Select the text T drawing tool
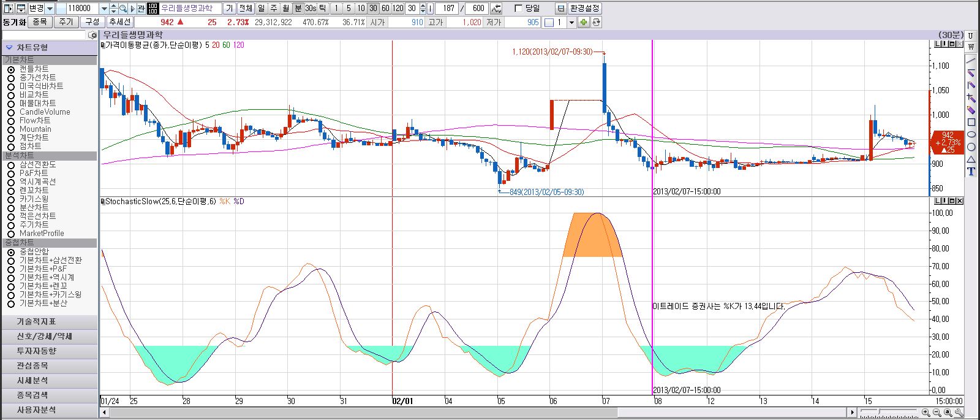This screenshot has width=980, height=420. pos(971,172)
